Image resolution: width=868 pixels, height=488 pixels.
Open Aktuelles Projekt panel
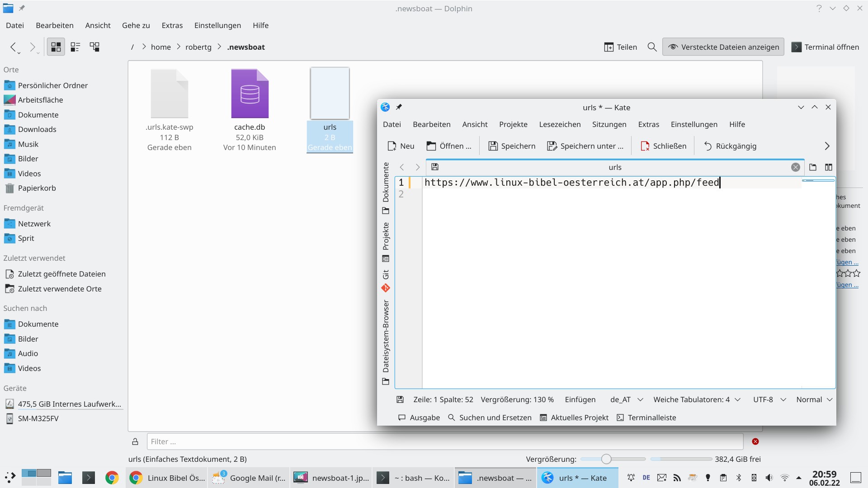coord(574,418)
